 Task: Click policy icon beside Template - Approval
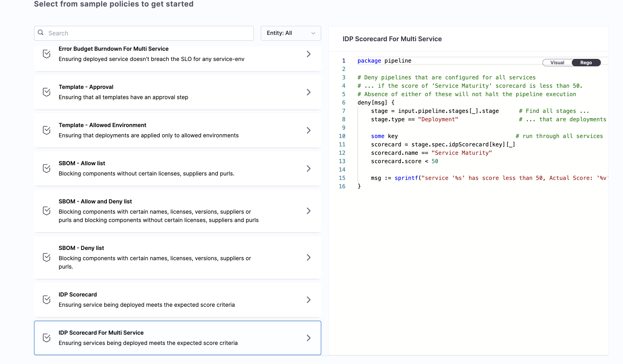(x=47, y=92)
